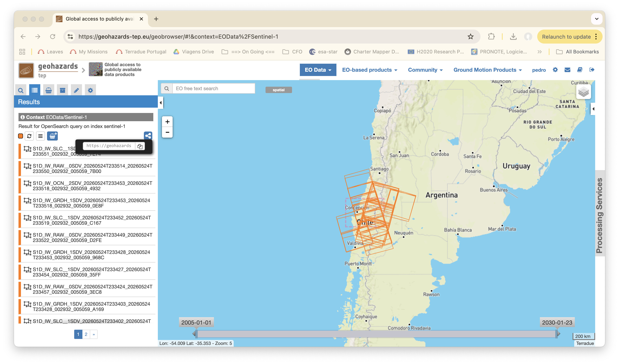Image resolution: width=619 pixels, height=364 pixels.
Task: Click the map search magnifier button
Action: click(x=167, y=88)
